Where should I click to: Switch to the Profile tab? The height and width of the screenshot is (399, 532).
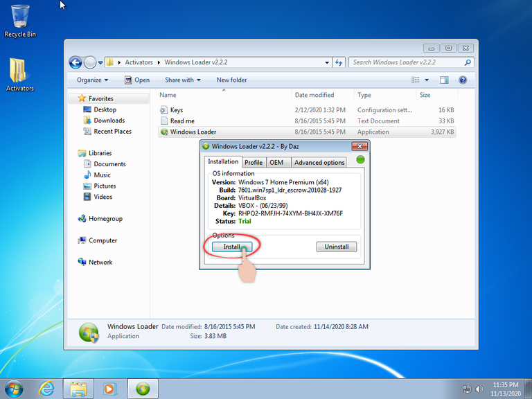point(254,163)
